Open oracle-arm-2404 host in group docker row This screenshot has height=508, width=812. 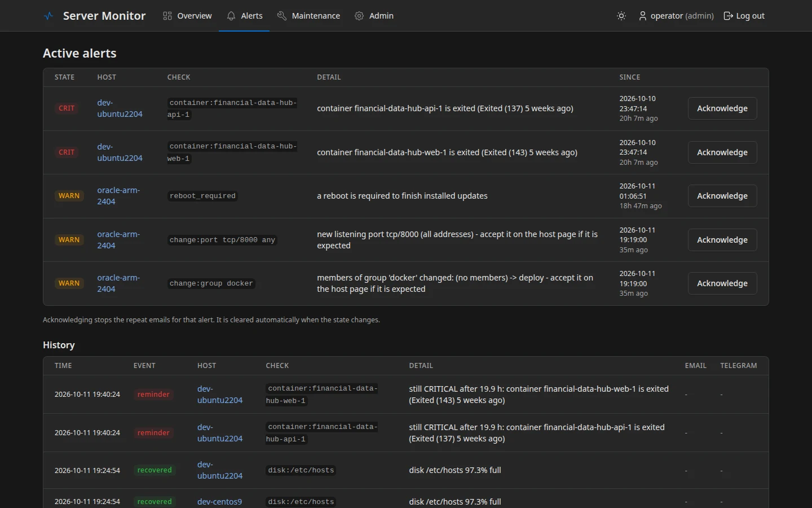(118, 283)
